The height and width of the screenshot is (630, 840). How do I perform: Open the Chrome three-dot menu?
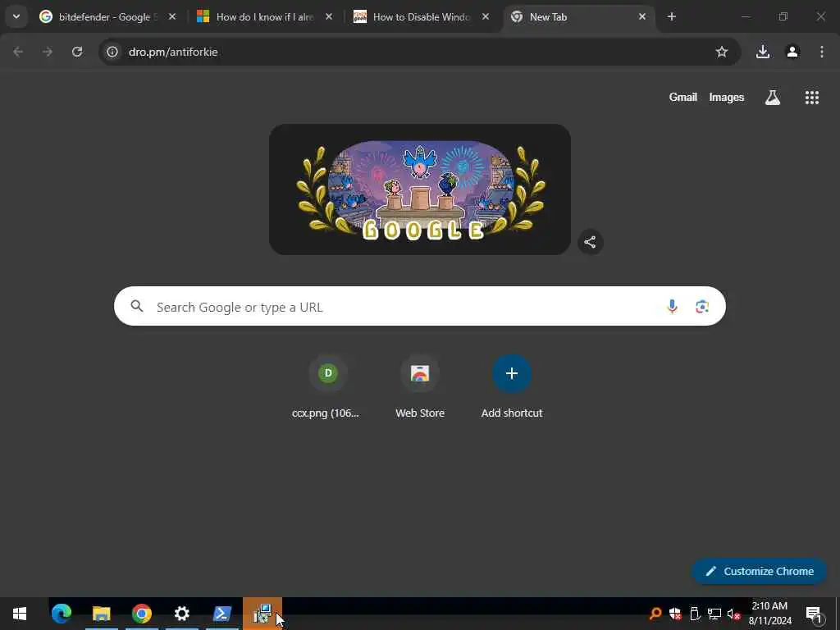tap(822, 52)
